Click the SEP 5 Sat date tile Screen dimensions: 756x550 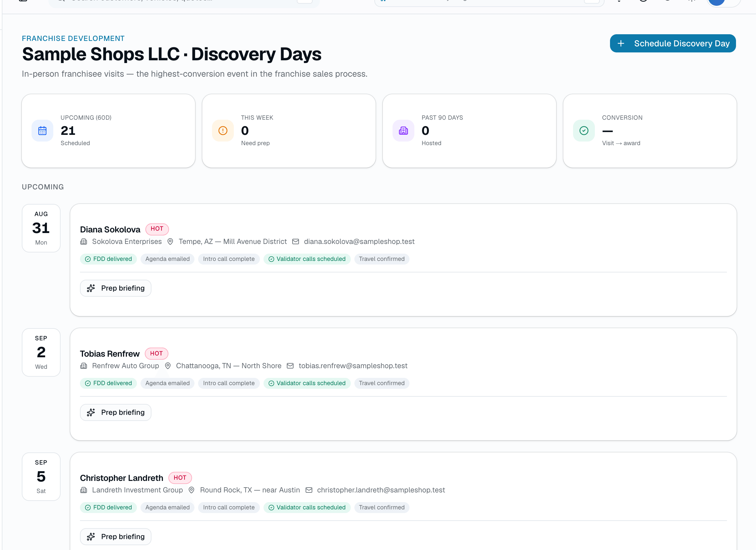tap(41, 477)
